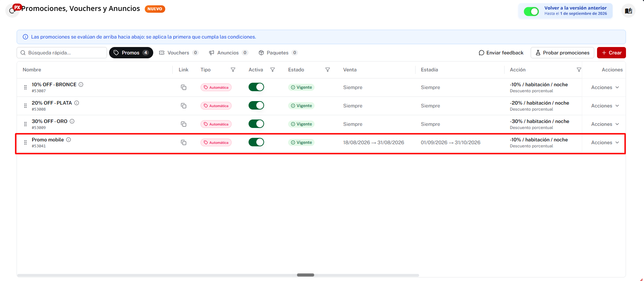Click the Venta column header
This screenshot has height=281, width=644.
pyautogui.click(x=350, y=70)
